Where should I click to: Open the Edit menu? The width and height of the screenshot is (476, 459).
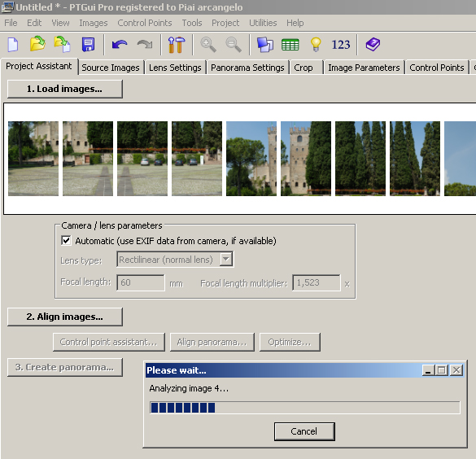34,23
